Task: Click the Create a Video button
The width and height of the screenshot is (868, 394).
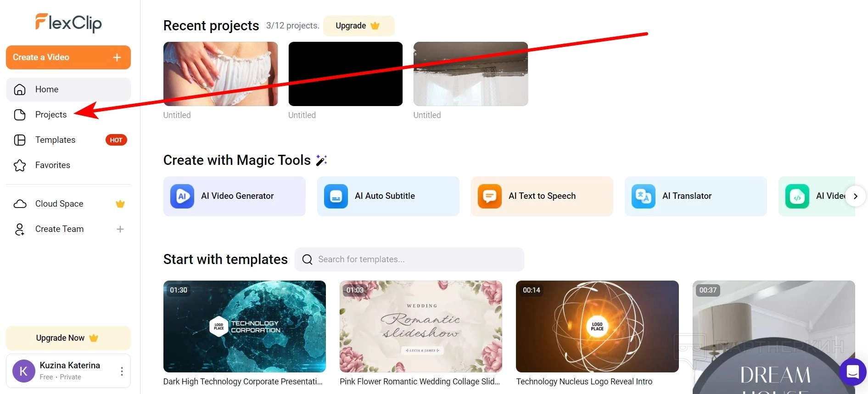Action: pos(68,57)
